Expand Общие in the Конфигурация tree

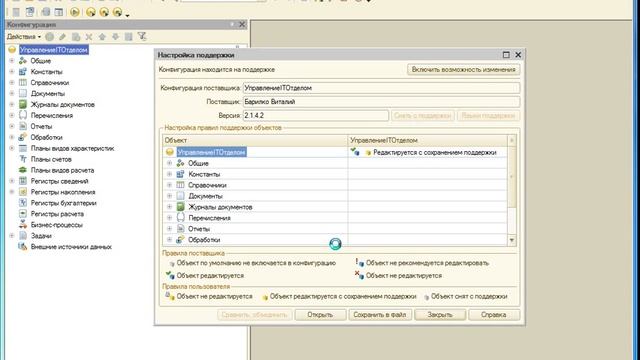pyautogui.click(x=12, y=61)
